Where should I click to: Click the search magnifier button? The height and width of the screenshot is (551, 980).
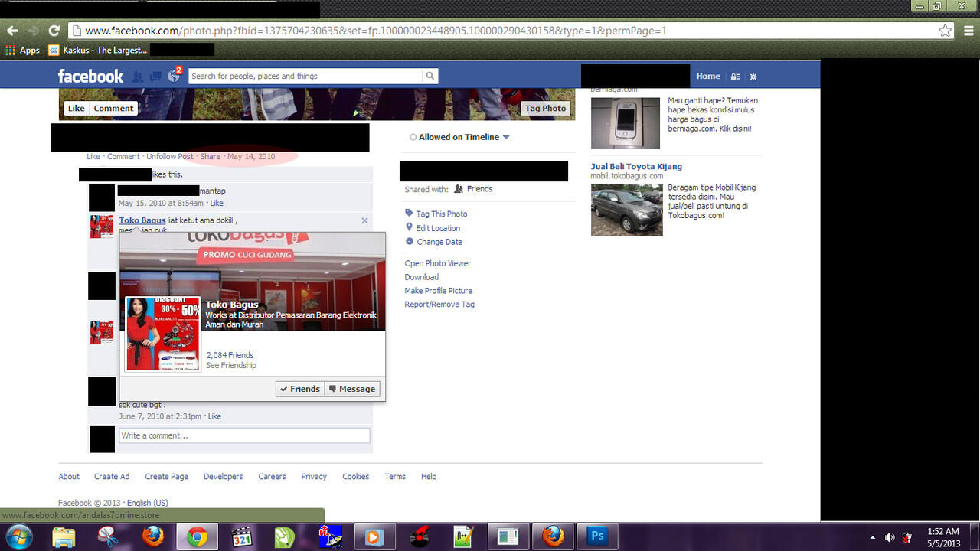coord(431,76)
